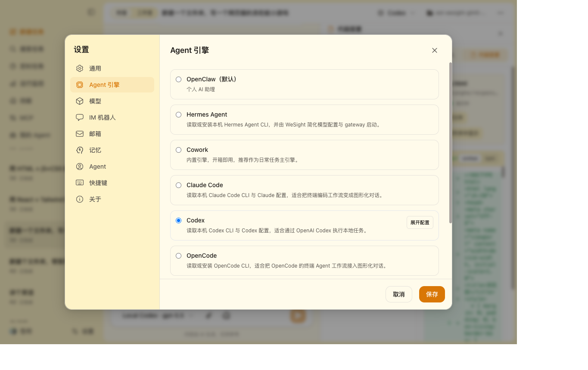
Task: Open the 模型 settings section
Action: coord(112,101)
